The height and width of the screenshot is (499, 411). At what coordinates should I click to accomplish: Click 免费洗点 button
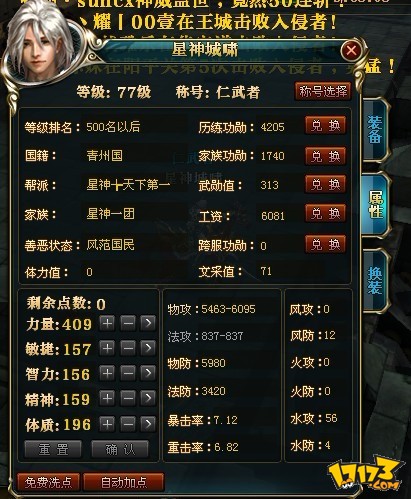tap(48, 482)
